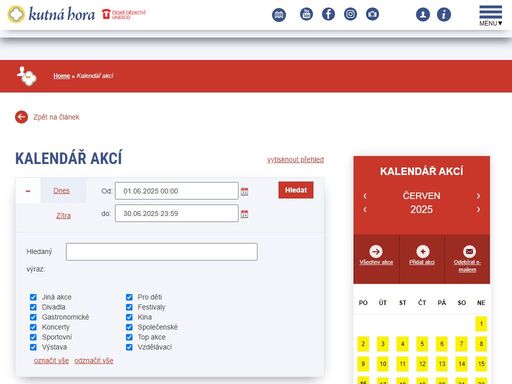Click the user account icon
512x384 pixels.
(423, 15)
